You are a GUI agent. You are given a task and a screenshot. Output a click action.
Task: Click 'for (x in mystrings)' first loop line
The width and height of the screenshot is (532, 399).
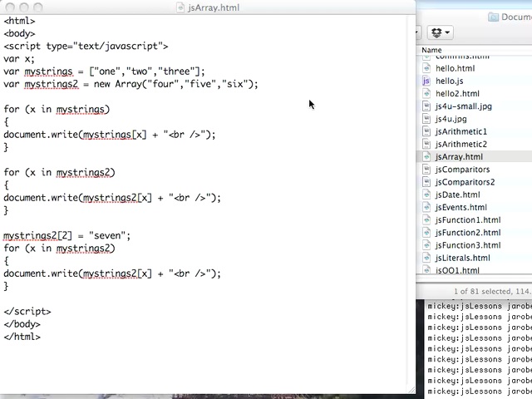click(57, 109)
